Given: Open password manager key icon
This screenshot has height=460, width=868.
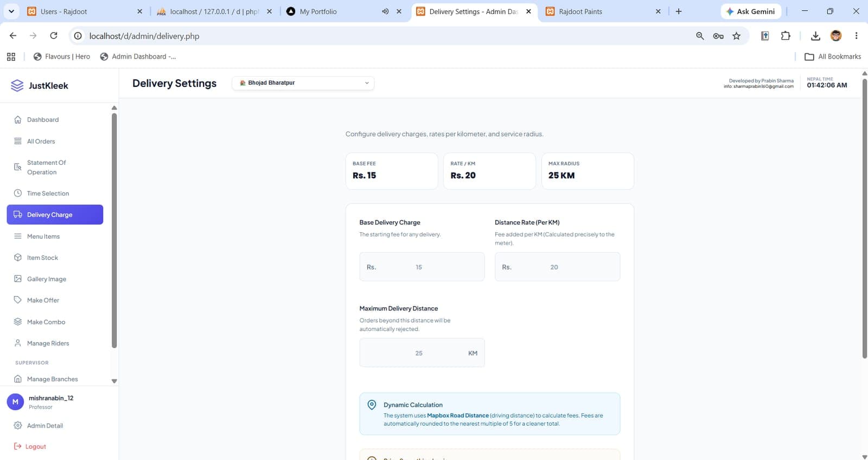Looking at the screenshot, I should pyautogui.click(x=718, y=36).
